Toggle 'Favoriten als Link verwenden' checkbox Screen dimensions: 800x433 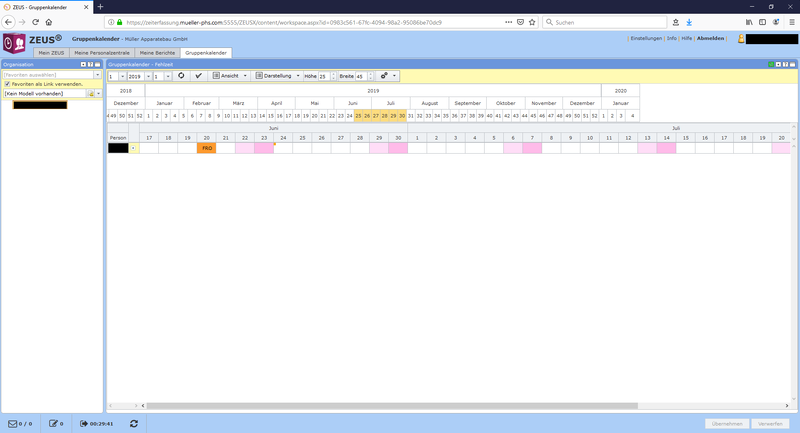click(7, 84)
